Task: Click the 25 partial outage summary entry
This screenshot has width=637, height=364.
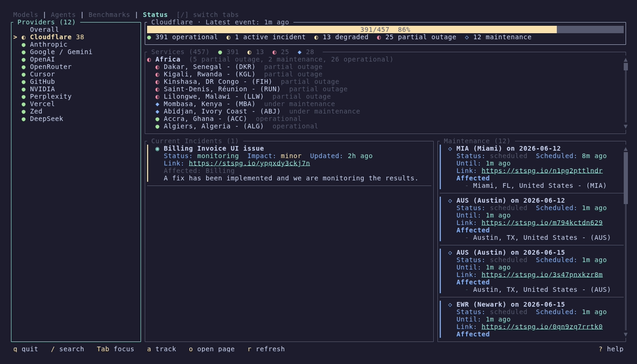Action: point(416,37)
